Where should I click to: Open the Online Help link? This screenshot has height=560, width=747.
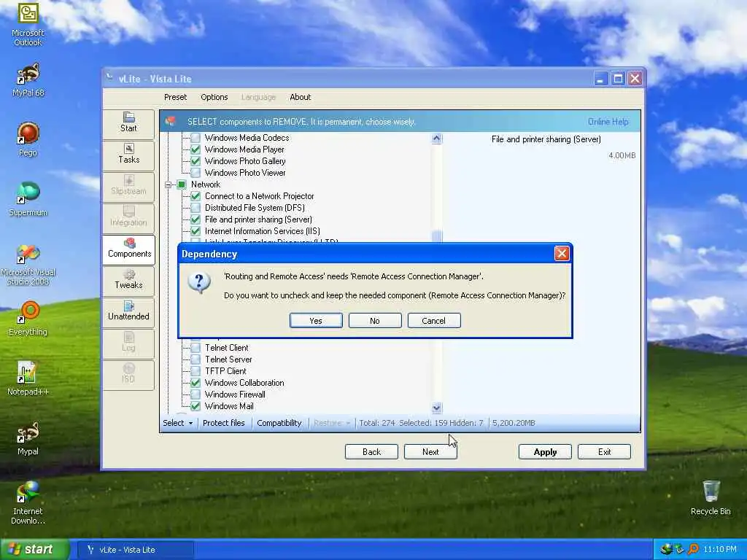608,122
